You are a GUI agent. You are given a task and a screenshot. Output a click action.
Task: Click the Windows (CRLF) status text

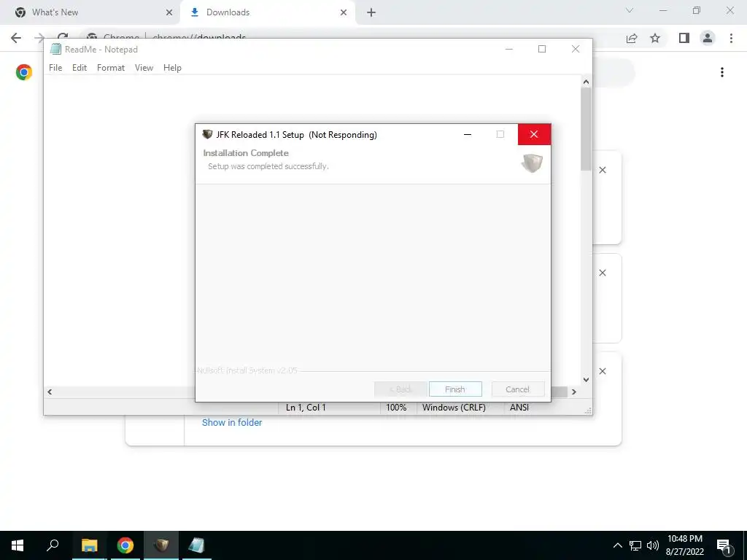[454, 408]
